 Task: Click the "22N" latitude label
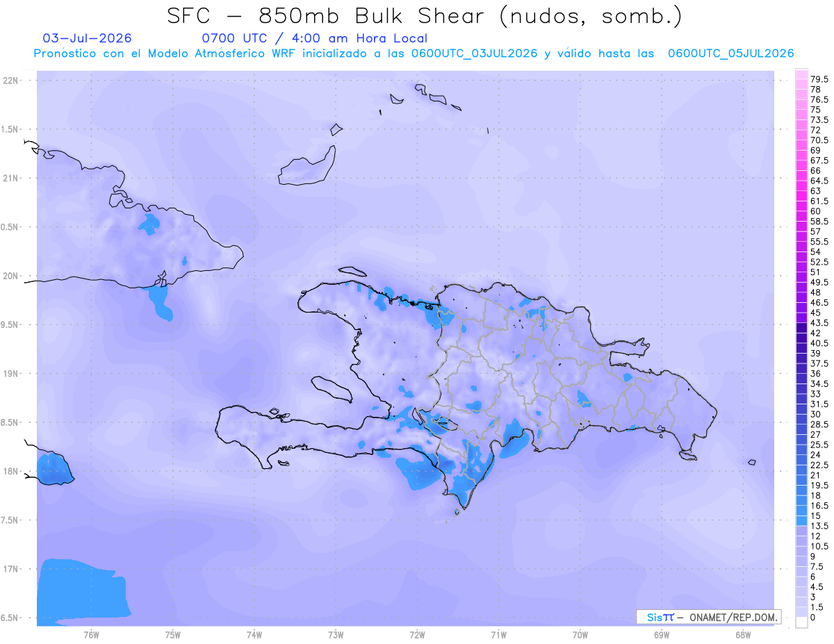12,81
